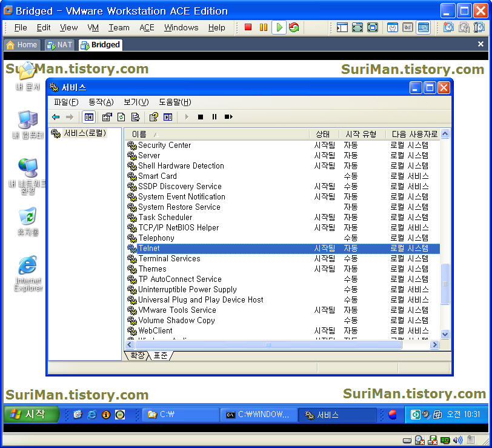Screen dimensions: 492x448
Task: Toggle the VMware sidebar view icon
Action: (x=342, y=27)
